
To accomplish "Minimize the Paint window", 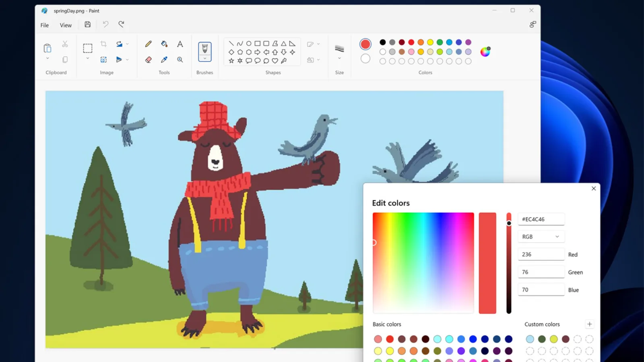I will pyautogui.click(x=494, y=10).
